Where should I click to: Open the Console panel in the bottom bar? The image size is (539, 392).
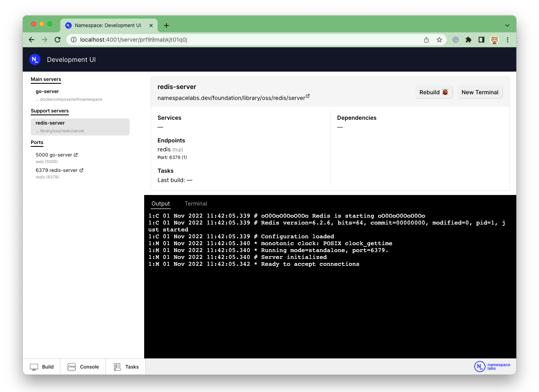83,367
